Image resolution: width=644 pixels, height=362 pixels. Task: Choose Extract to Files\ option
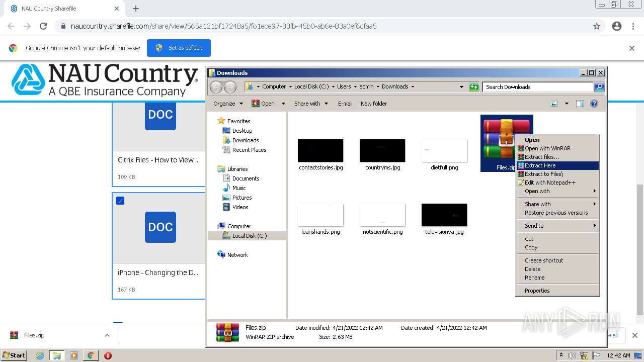point(557,174)
